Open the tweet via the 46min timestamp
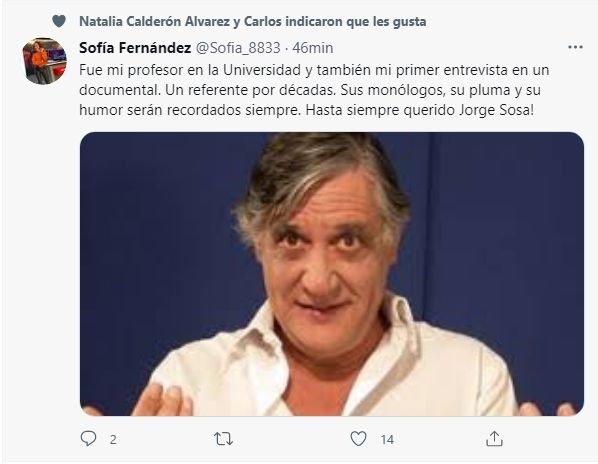Viewport: 598px width, 464px height. pos(313,48)
